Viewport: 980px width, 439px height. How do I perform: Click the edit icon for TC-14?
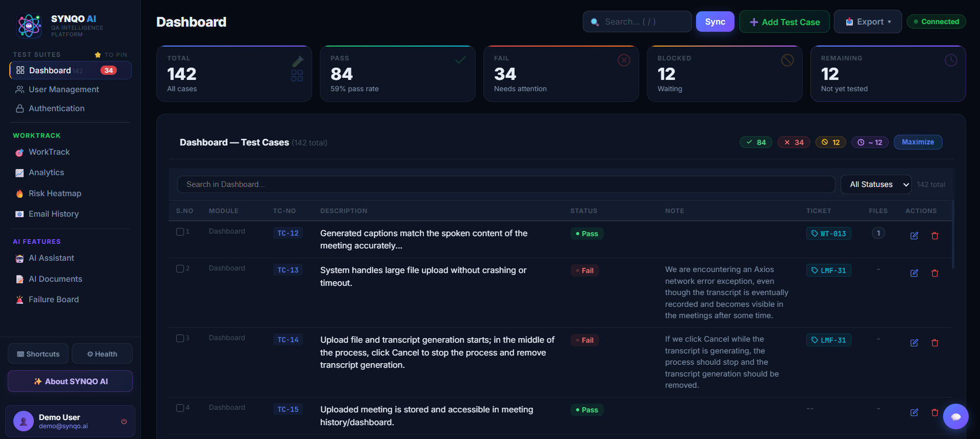click(x=914, y=343)
